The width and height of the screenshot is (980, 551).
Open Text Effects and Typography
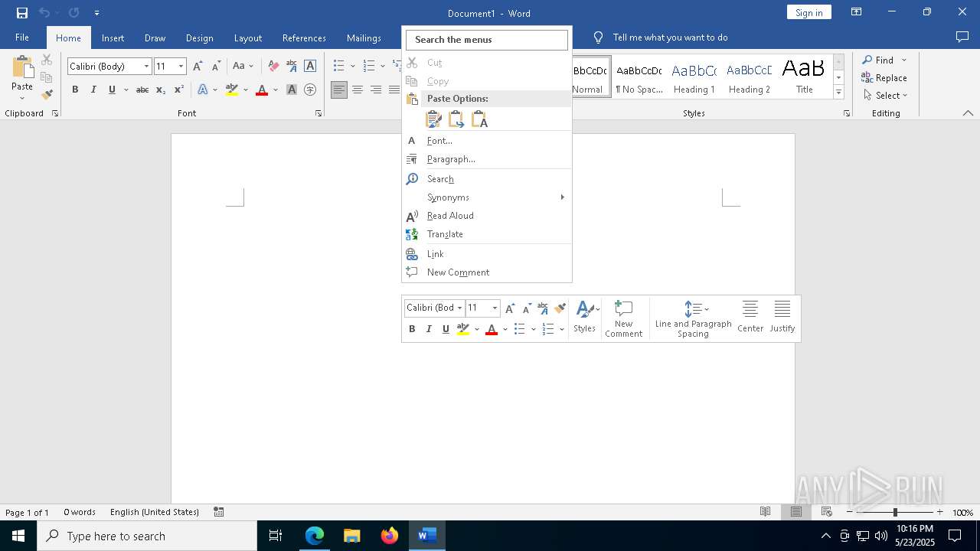(203, 90)
